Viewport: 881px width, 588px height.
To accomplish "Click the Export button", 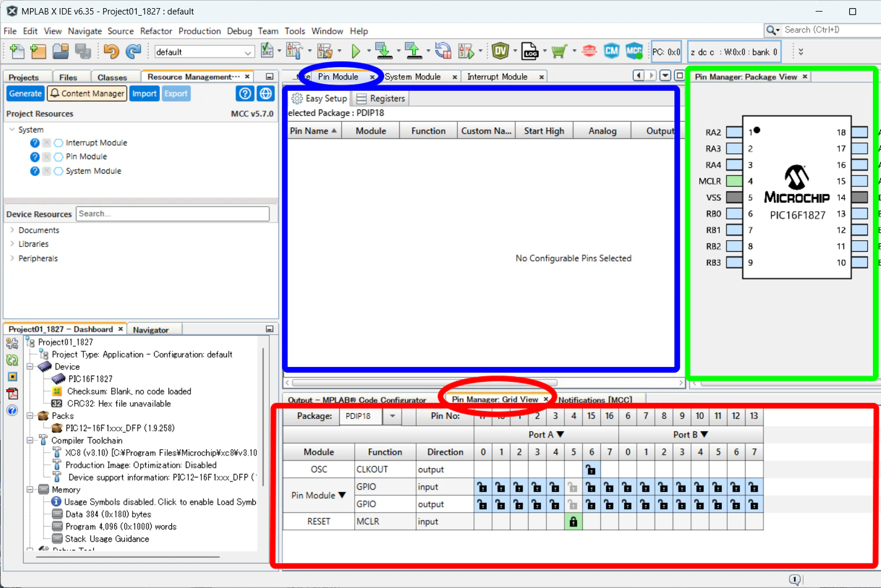I will point(176,93).
